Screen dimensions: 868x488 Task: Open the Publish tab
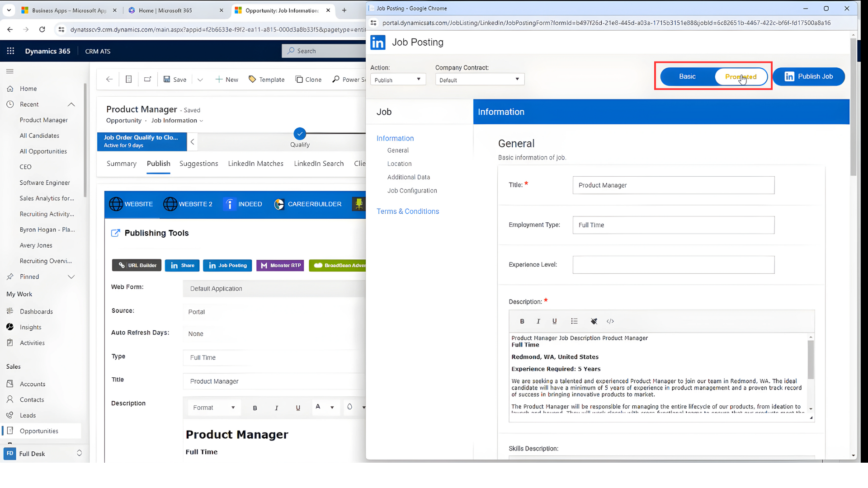tap(158, 164)
